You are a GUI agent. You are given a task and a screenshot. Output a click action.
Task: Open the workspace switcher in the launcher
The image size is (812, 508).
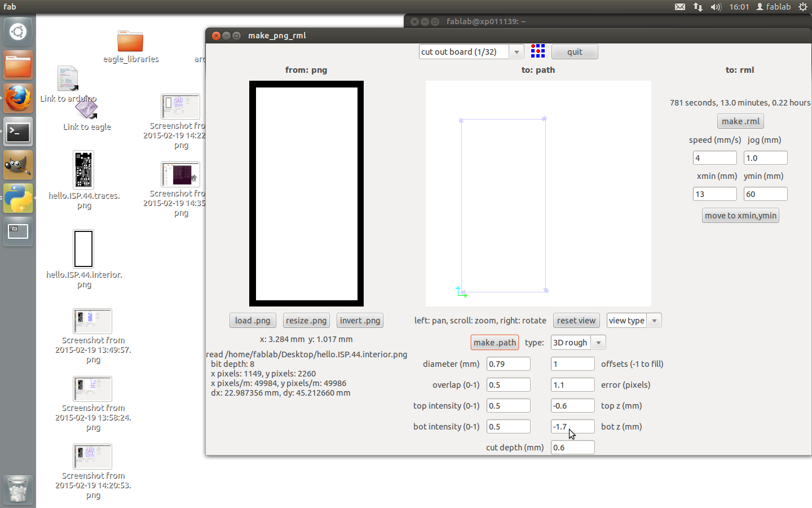click(18, 231)
